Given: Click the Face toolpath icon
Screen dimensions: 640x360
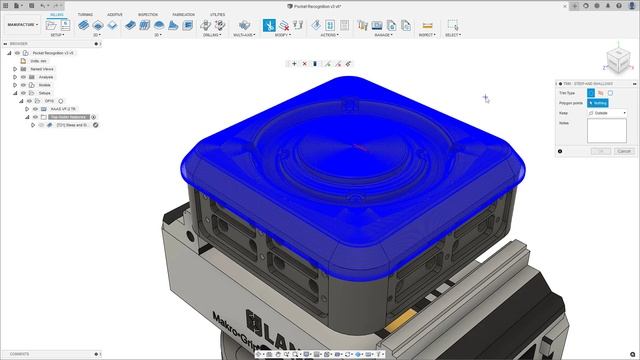Looking at the screenshot, I should pos(112,25).
